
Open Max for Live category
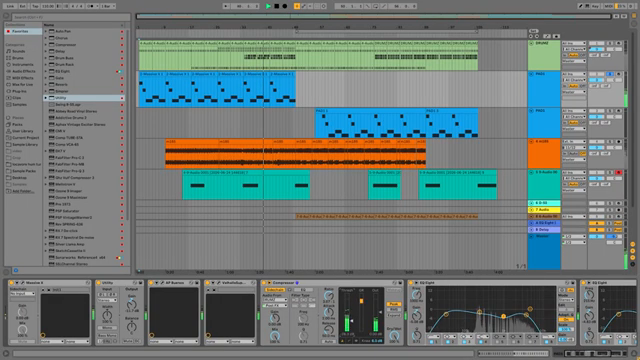(x=22, y=84)
